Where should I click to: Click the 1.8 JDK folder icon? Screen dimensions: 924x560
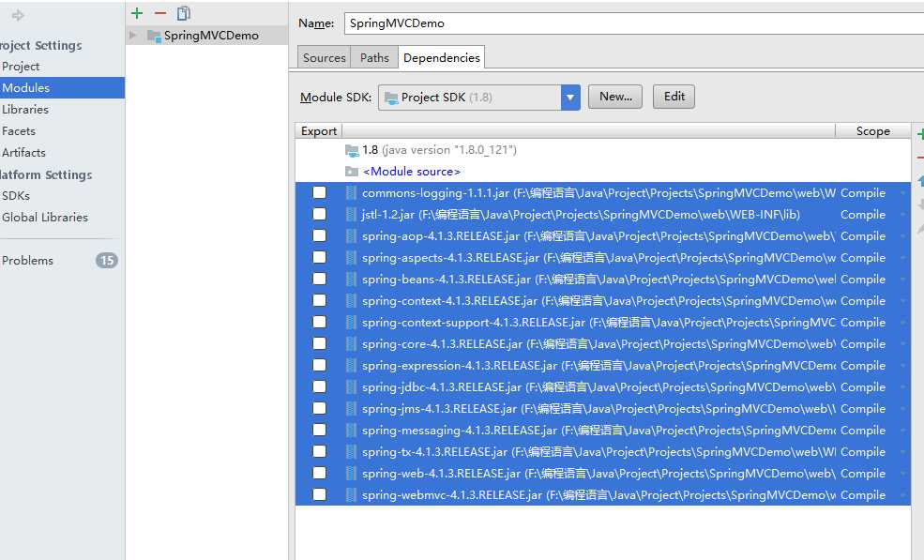point(352,150)
